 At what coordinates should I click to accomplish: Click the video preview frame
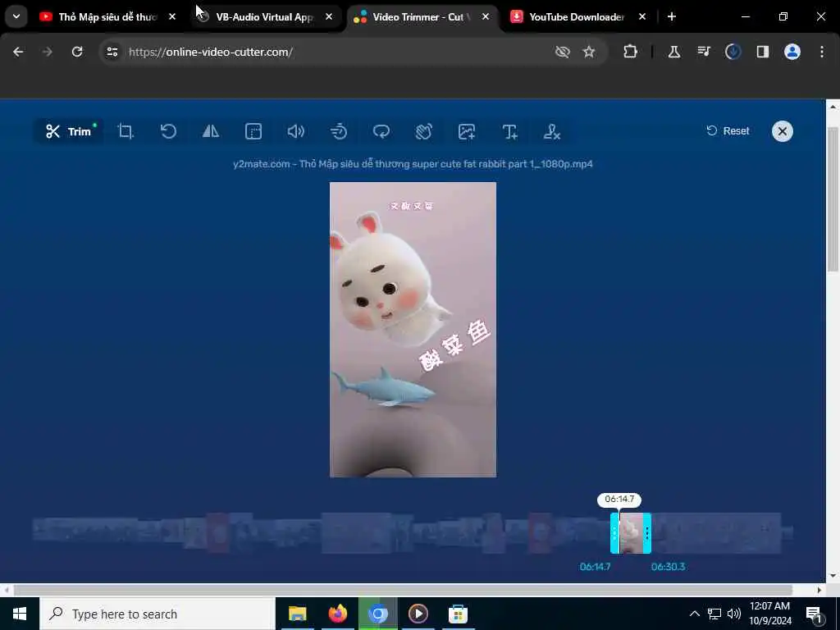pyautogui.click(x=413, y=330)
